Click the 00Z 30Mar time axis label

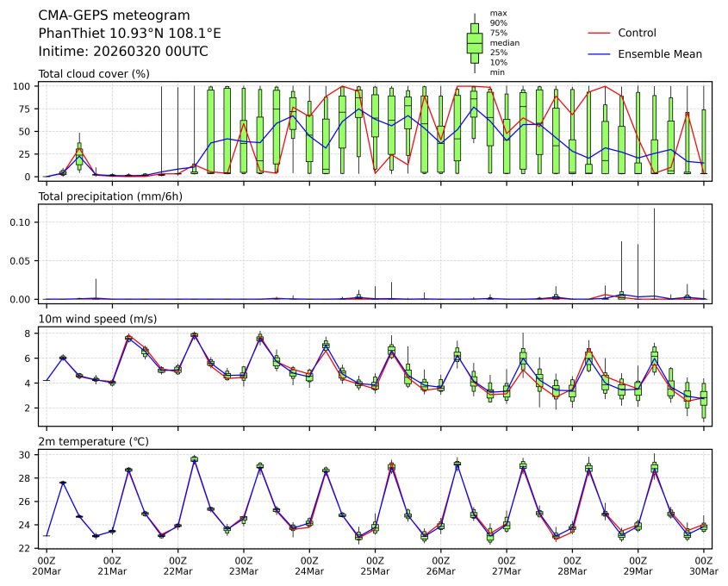[704, 566]
